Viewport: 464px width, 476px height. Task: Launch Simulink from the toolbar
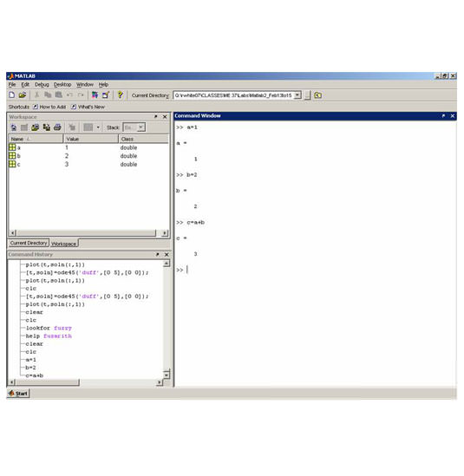pyautogui.click(x=95, y=95)
